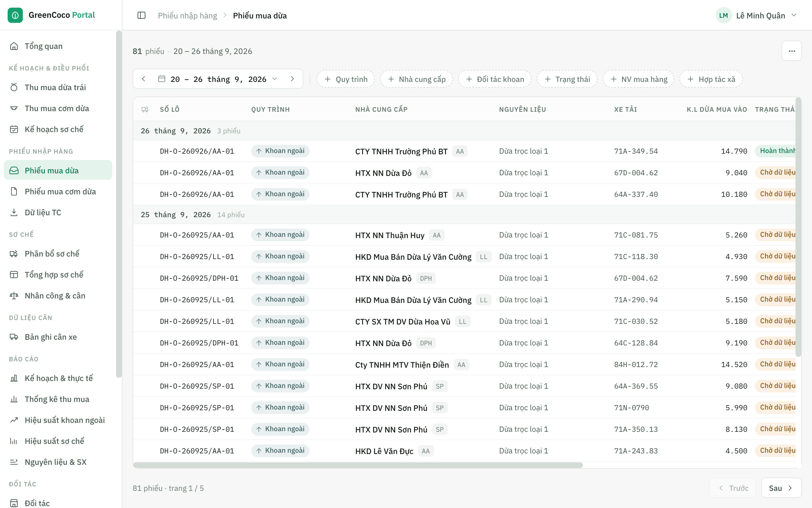Click the Kế hoạch & thực tế chart icon
The height and width of the screenshot is (508, 812).
(x=14, y=378)
